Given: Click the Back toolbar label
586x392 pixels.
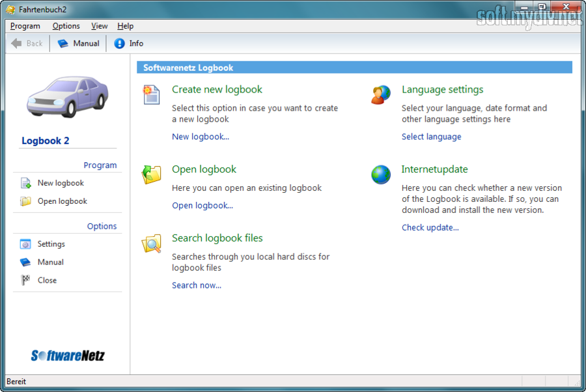Looking at the screenshot, I should (35, 44).
